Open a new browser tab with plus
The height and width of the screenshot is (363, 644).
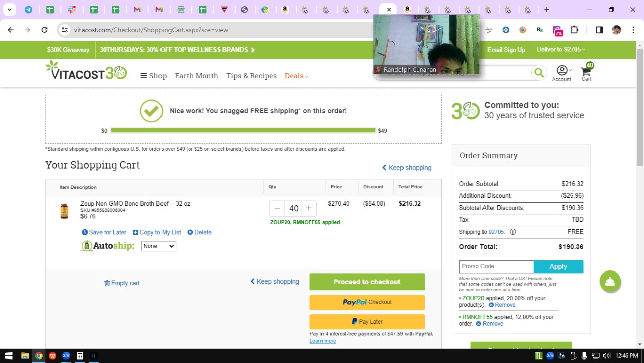[x=547, y=9]
